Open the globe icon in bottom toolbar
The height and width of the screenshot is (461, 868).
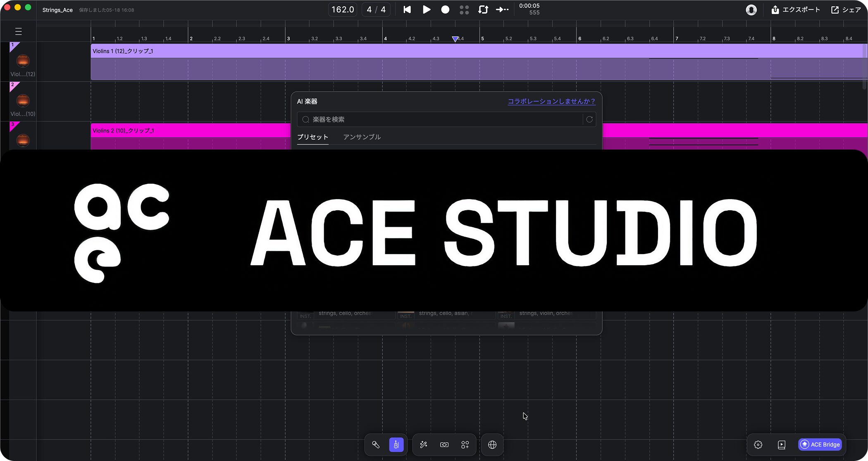[x=492, y=445]
